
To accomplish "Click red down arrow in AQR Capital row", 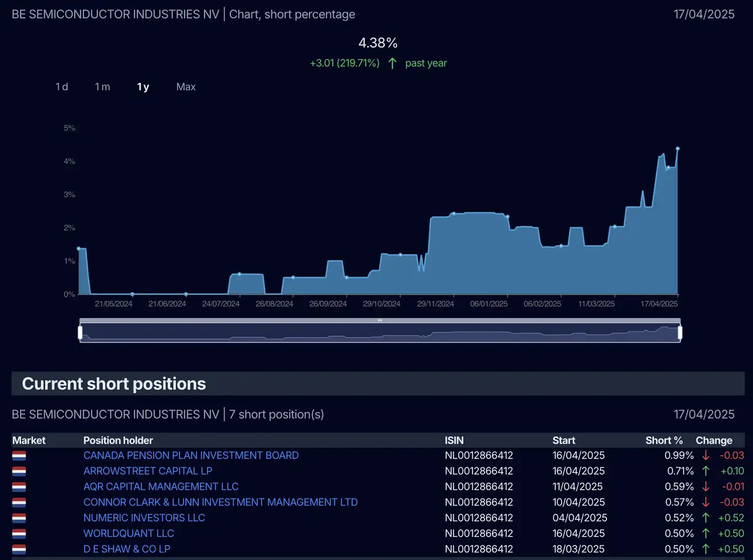I will tap(706, 487).
